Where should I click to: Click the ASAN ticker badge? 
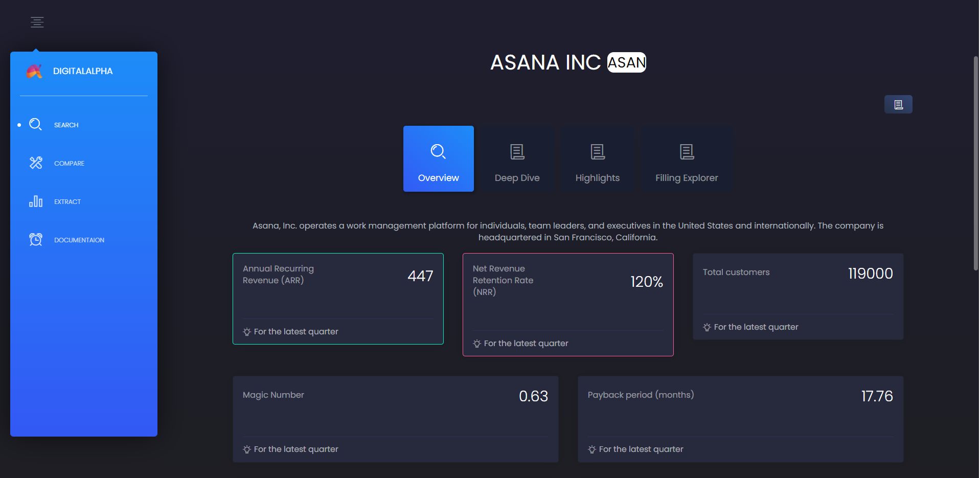(627, 62)
